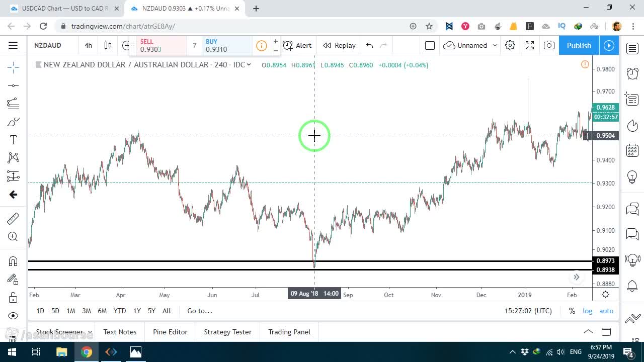Select the 1M date range
The height and width of the screenshot is (362, 644).
click(x=71, y=311)
